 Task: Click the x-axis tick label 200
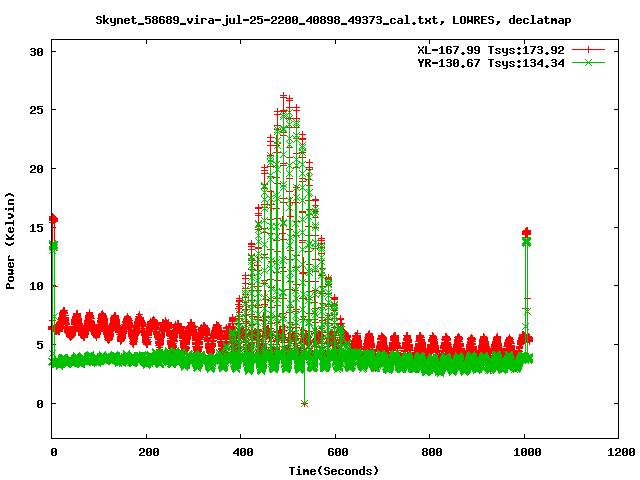149,452
